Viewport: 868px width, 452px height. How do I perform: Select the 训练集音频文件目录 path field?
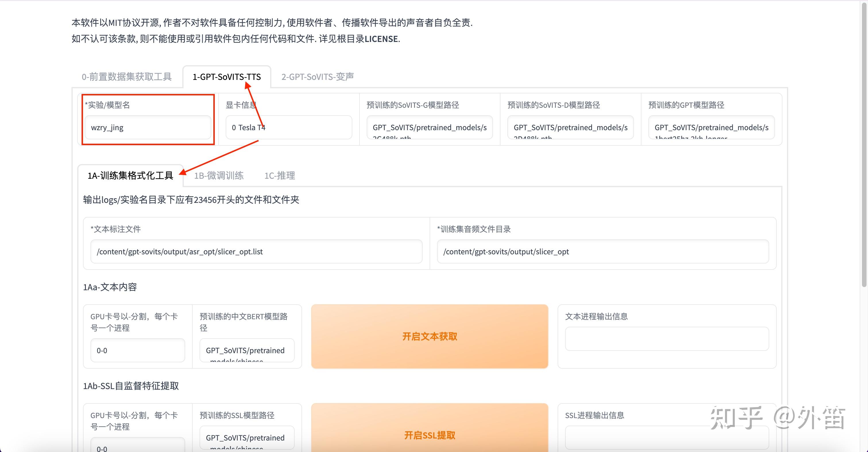coord(603,251)
